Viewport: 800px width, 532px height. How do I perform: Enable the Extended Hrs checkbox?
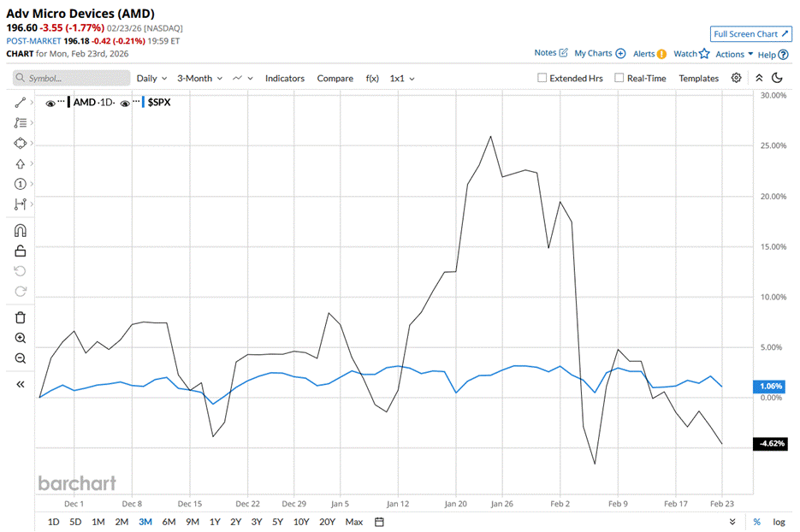542,78
